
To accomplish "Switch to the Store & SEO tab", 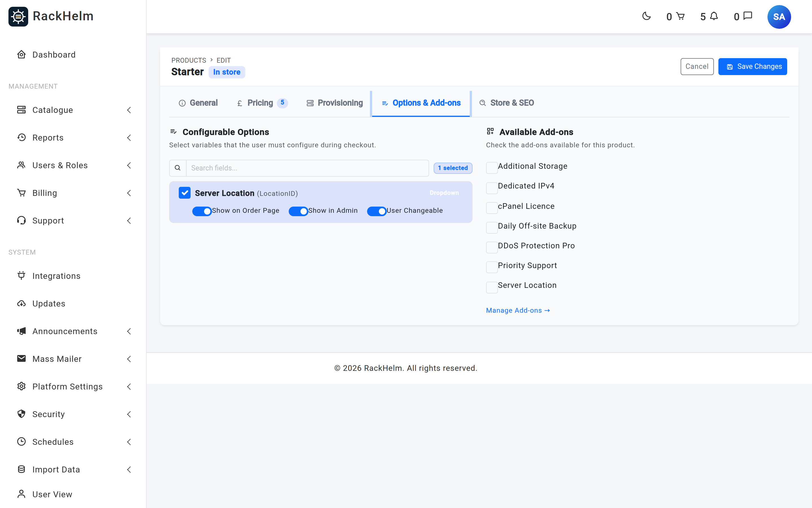I will 507,103.
